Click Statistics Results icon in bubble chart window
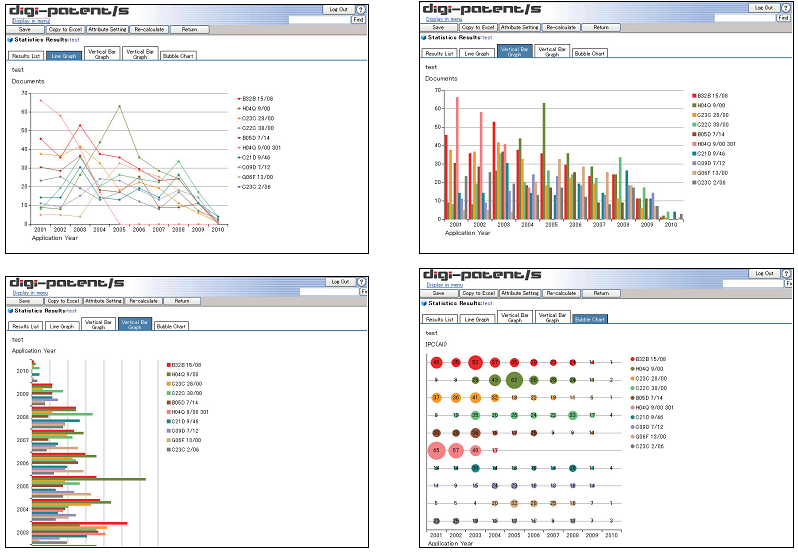The height and width of the screenshot is (553, 798). [x=424, y=303]
